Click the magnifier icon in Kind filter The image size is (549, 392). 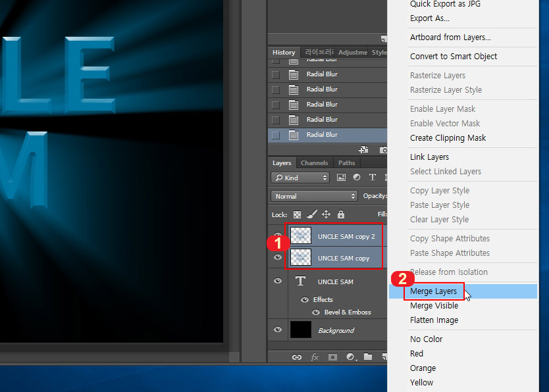(279, 178)
